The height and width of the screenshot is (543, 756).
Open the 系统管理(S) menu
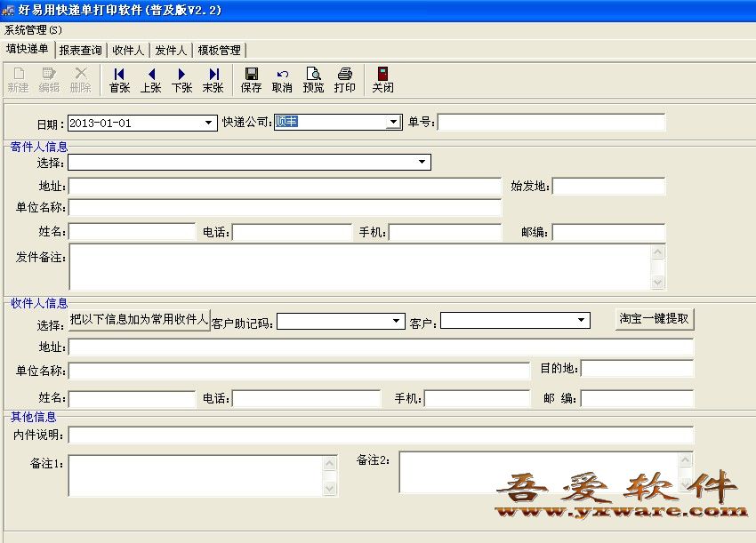pos(33,30)
